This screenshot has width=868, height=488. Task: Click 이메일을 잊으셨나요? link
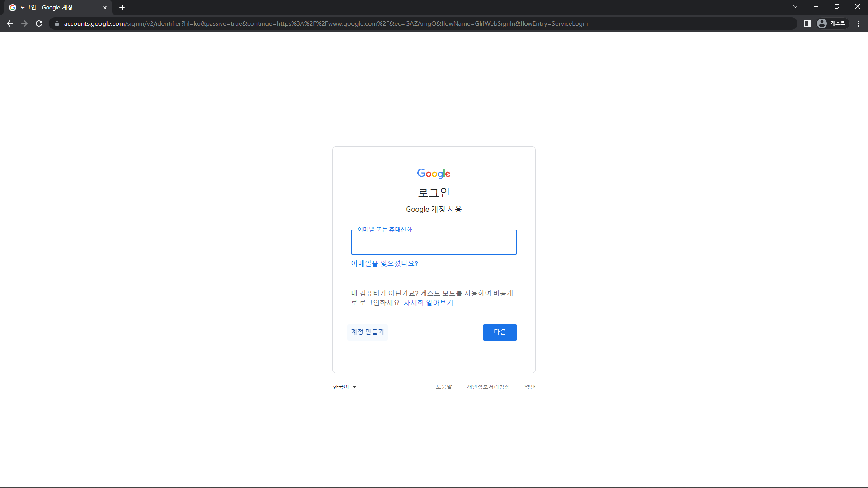[x=384, y=263]
